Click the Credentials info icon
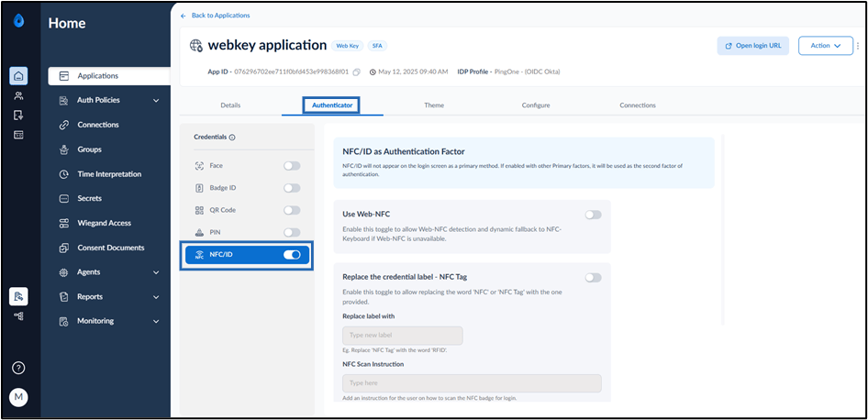The height and width of the screenshot is (420, 868). click(x=232, y=138)
